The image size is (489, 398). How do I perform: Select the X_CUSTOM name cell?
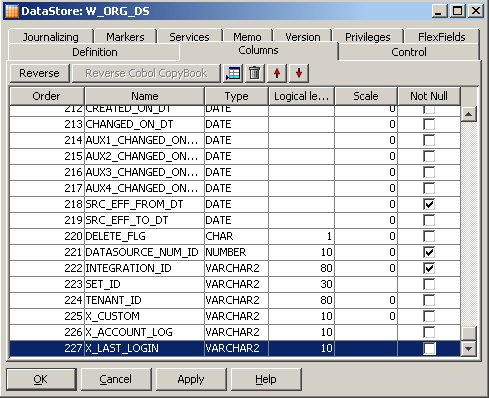(144, 316)
